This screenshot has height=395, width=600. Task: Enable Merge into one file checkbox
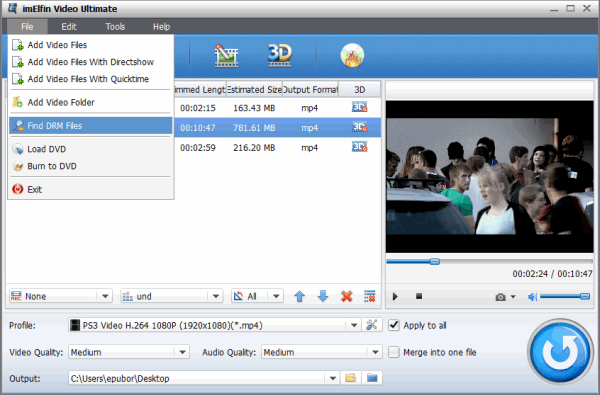393,352
